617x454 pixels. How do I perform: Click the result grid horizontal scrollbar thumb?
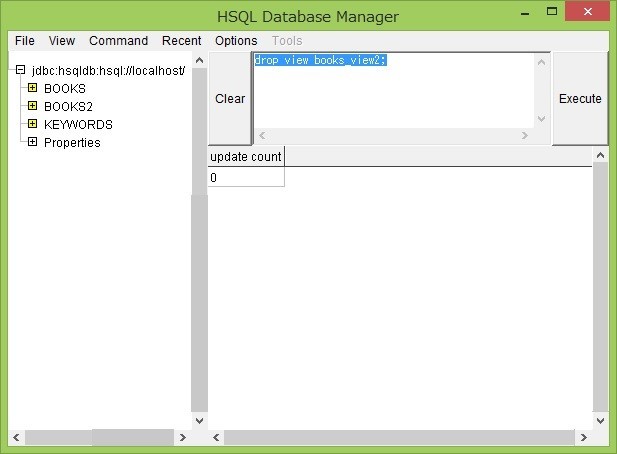point(399,437)
